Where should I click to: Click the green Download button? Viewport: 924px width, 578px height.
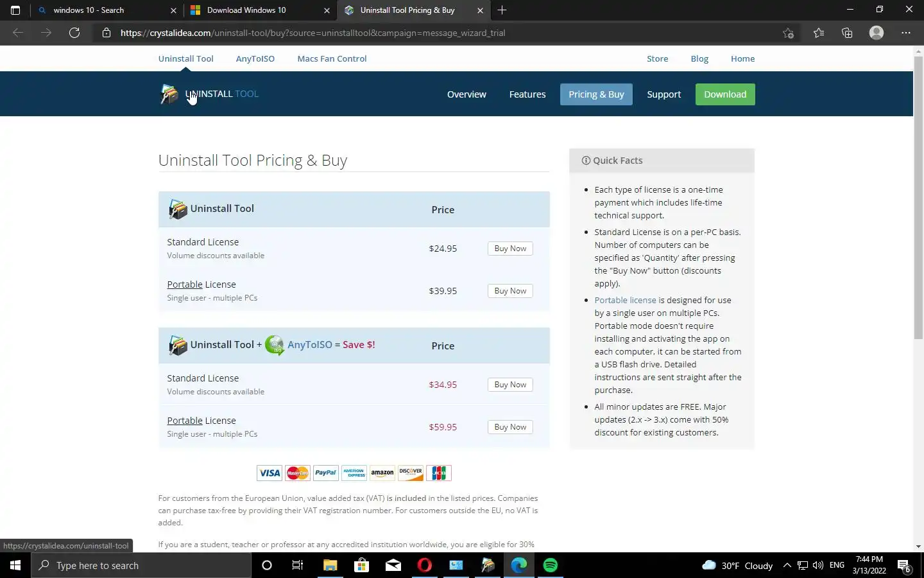(x=725, y=94)
